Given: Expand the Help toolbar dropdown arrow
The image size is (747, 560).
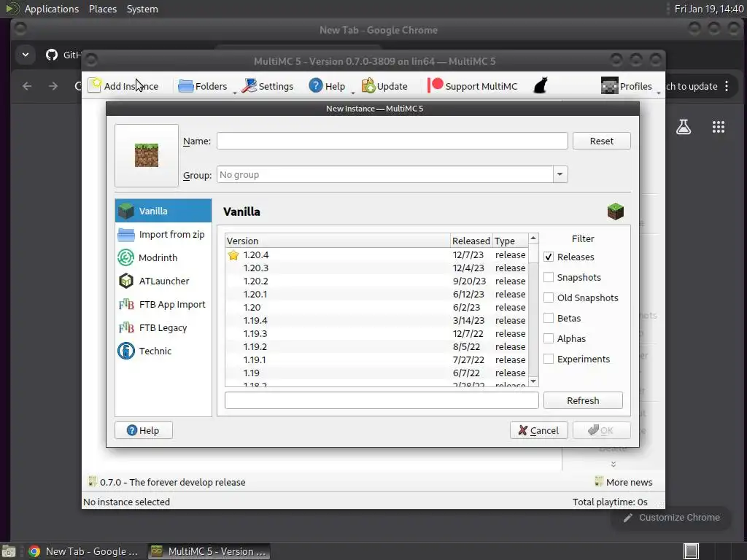Looking at the screenshot, I should pos(352,93).
